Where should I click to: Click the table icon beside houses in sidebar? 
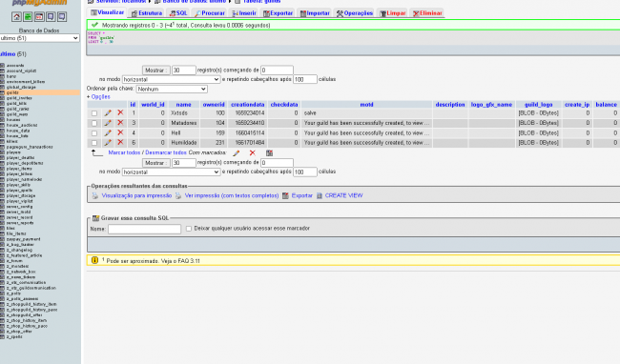(2, 120)
